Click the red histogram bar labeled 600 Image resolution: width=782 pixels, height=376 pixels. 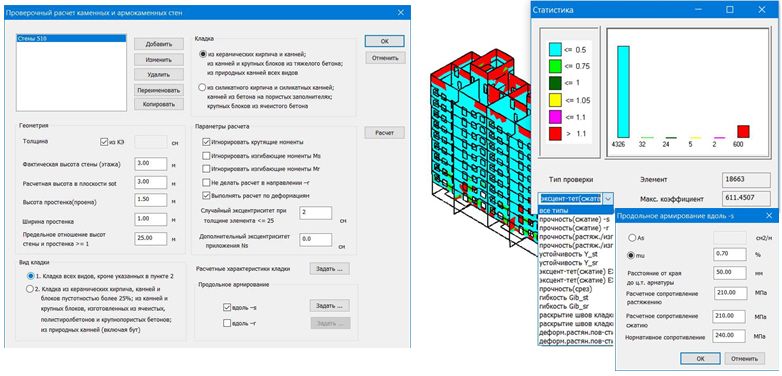pyautogui.click(x=743, y=131)
